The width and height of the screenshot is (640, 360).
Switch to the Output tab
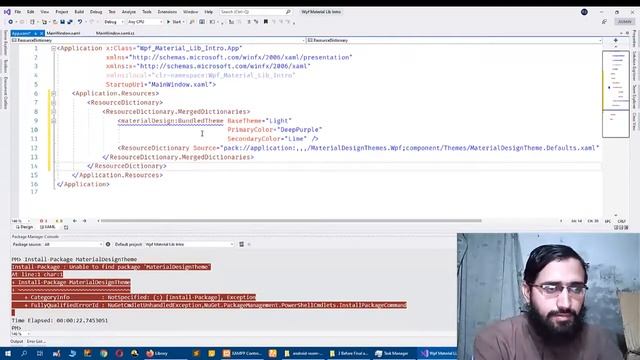coord(17,341)
